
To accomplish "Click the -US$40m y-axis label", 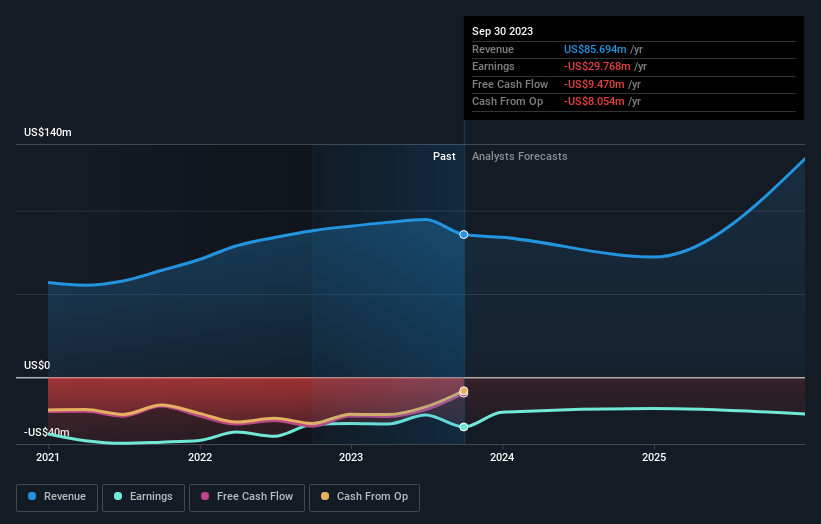I will (x=47, y=432).
